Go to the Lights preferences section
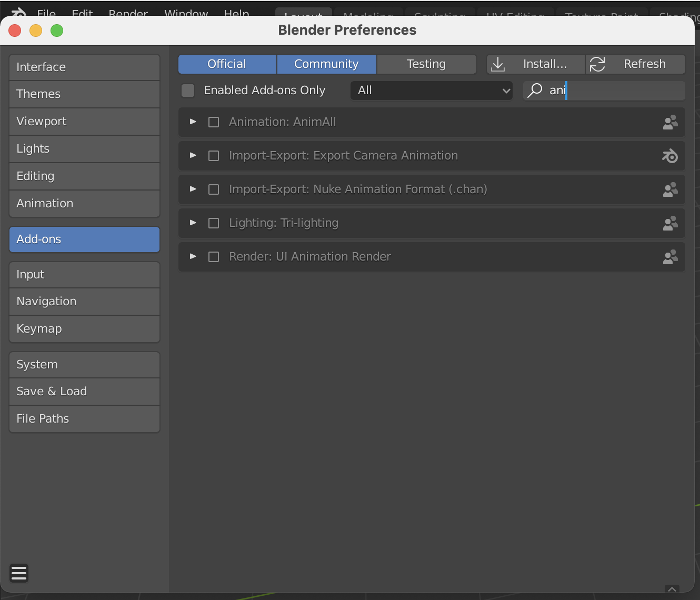The image size is (700, 600). [84, 149]
